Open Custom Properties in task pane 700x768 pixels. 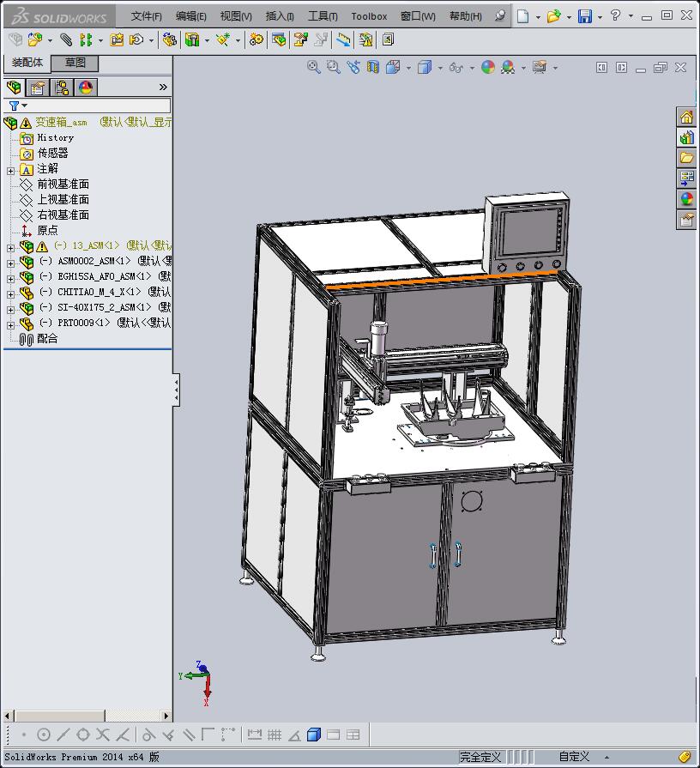[687, 220]
